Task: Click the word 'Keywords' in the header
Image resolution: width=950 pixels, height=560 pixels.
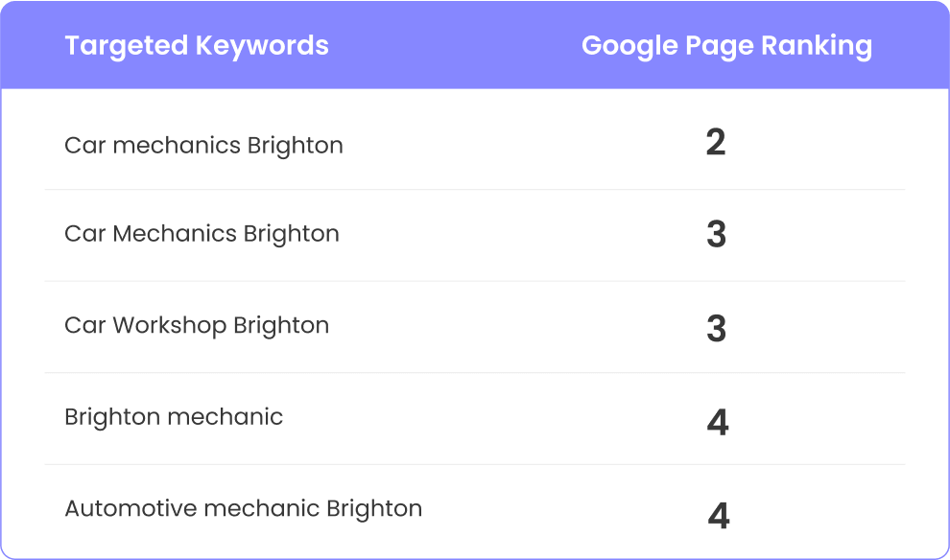Action: point(262,46)
